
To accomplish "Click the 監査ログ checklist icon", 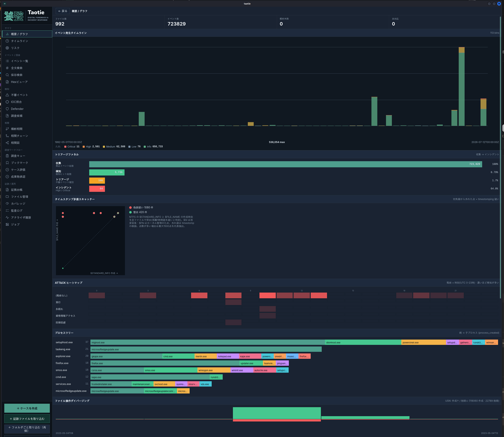I will [x=7, y=210].
